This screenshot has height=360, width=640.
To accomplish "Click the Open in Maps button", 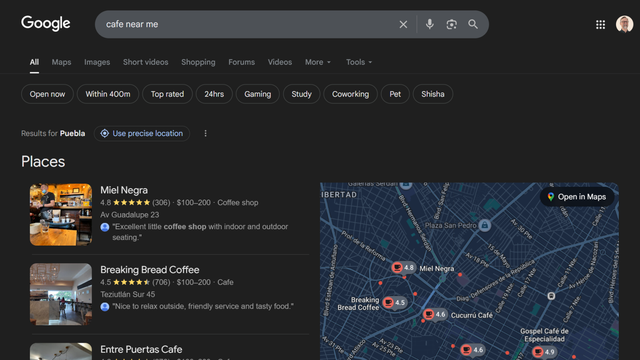I will 577,197.
